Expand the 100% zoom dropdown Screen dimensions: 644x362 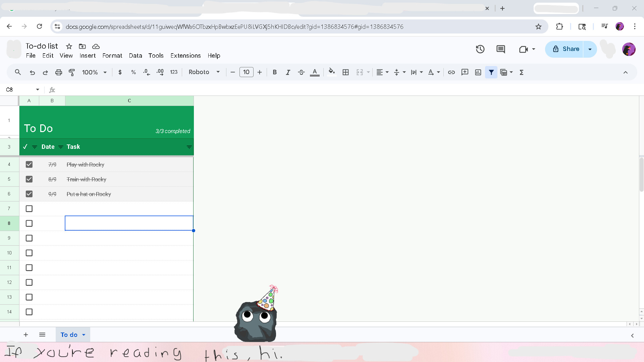pyautogui.click(x=94, y=72)
